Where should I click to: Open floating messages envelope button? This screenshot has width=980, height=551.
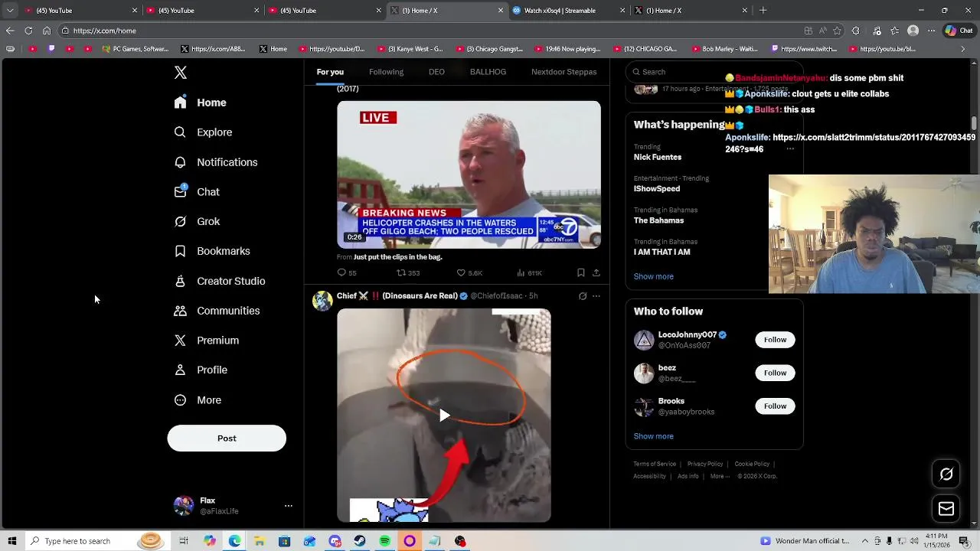point(946,509)
